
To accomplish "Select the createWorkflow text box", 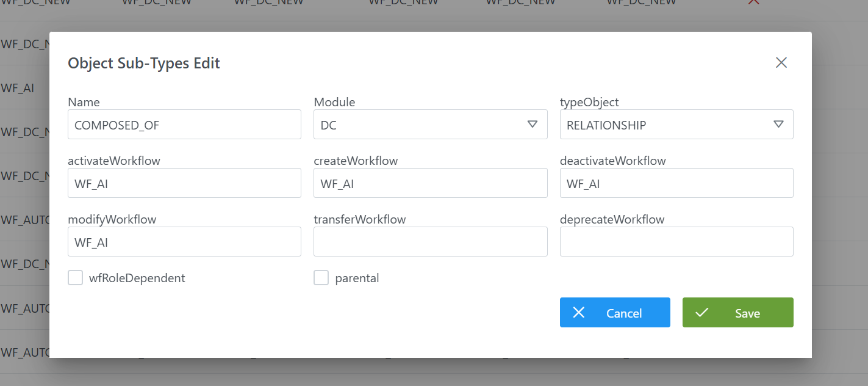I will coord(430,183).
